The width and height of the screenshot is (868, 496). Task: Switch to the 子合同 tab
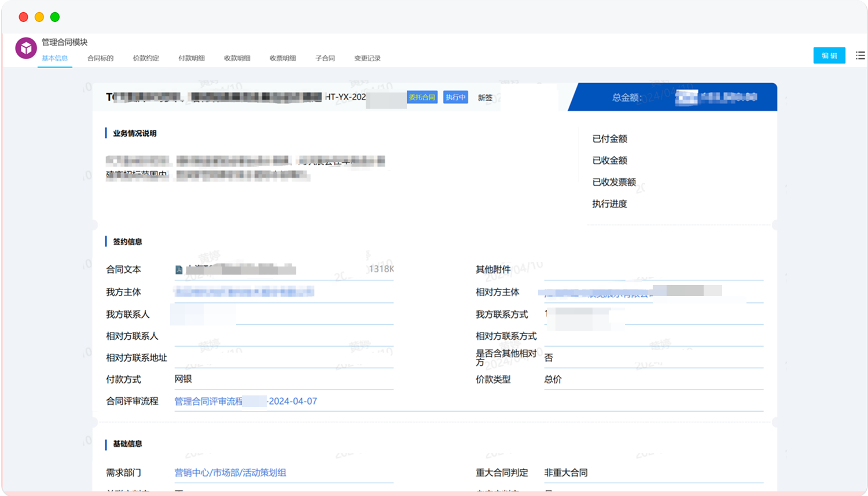325,58
